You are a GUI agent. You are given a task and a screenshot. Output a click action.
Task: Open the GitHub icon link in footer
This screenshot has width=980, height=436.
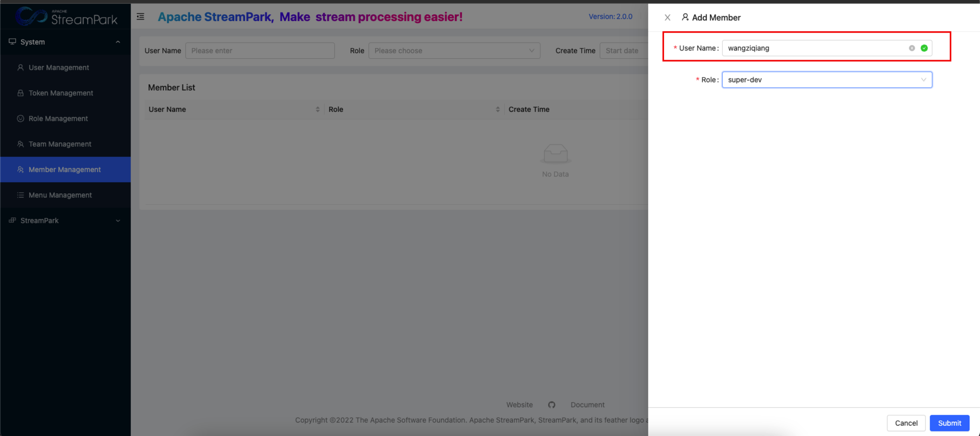coord(552,405)
